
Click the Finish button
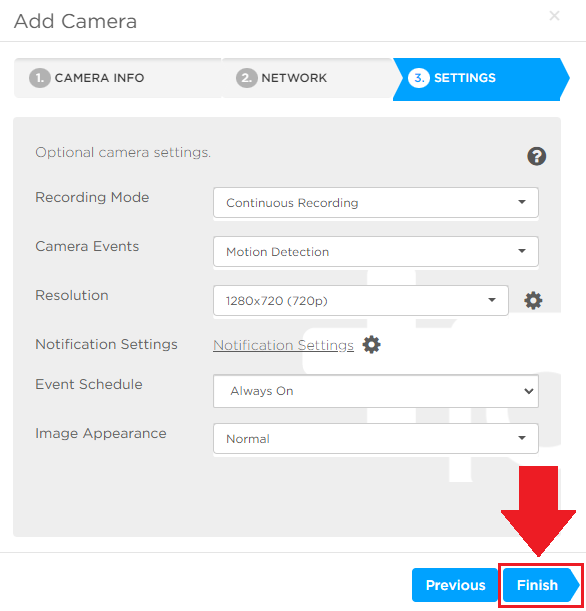coord(541,585)
